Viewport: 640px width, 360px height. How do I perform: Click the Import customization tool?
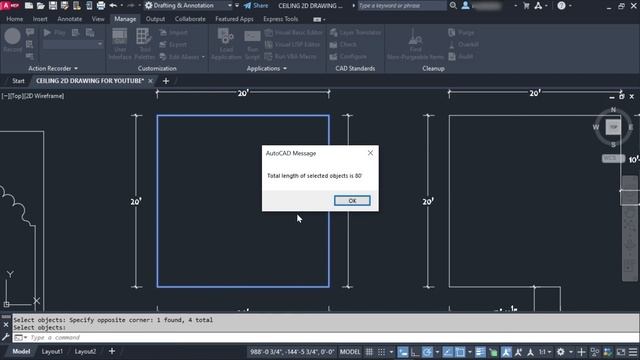pyautogui.click(x=173, y=32)
